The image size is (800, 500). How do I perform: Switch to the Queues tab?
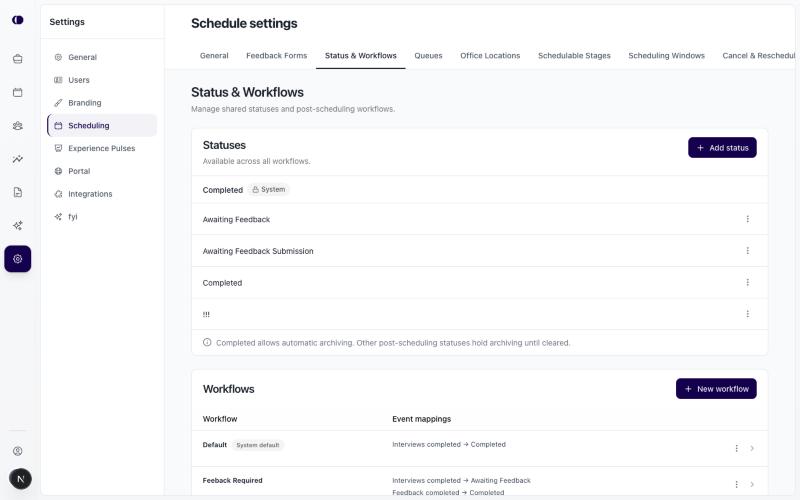tap(428, 56)
